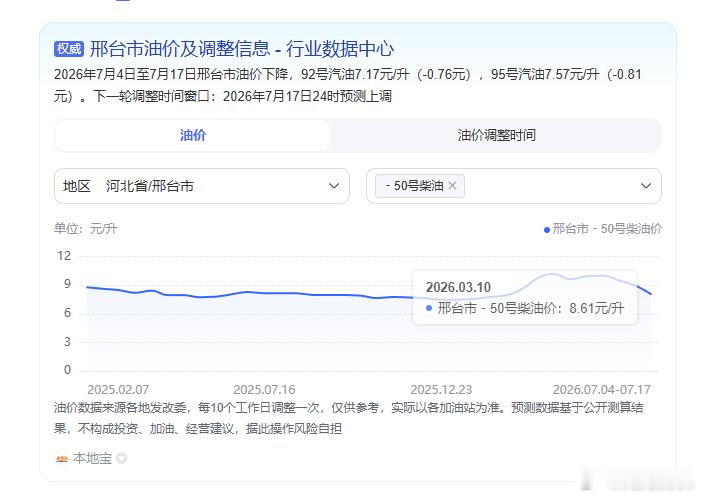Open the 邢台市油价及调整信息 title link
This screenshot has height=498, width=701.
[x=241, y=49]
